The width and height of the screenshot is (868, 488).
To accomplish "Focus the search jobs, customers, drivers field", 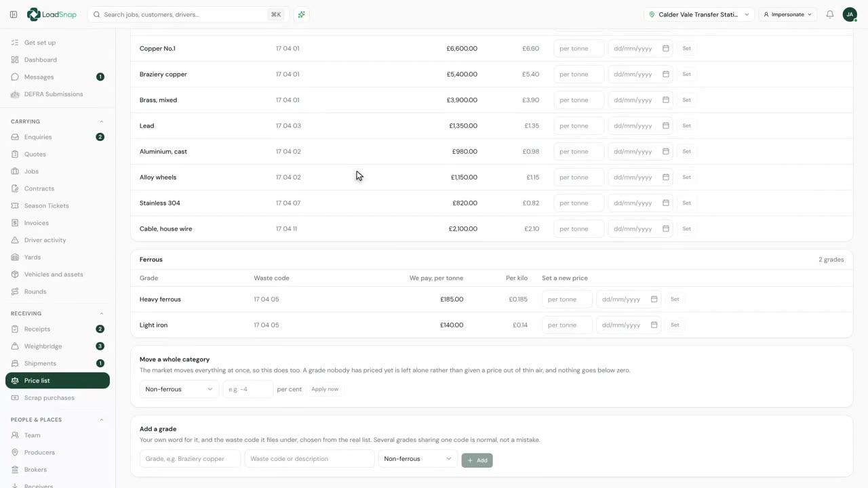I will click(x=189, y=14).
